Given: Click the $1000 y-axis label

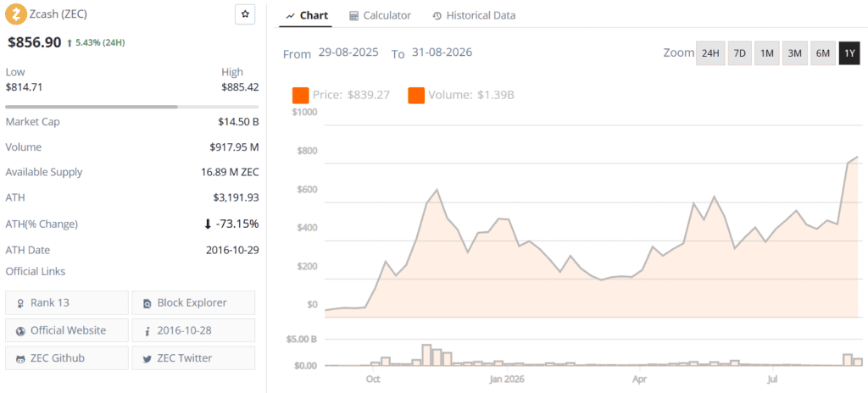Looking at the screenshot, I should coord(307,113).
